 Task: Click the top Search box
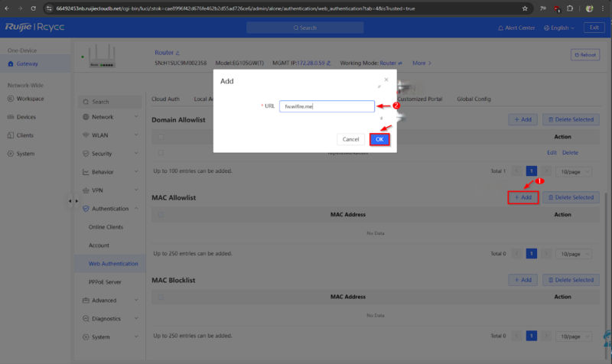coord(304,28)
